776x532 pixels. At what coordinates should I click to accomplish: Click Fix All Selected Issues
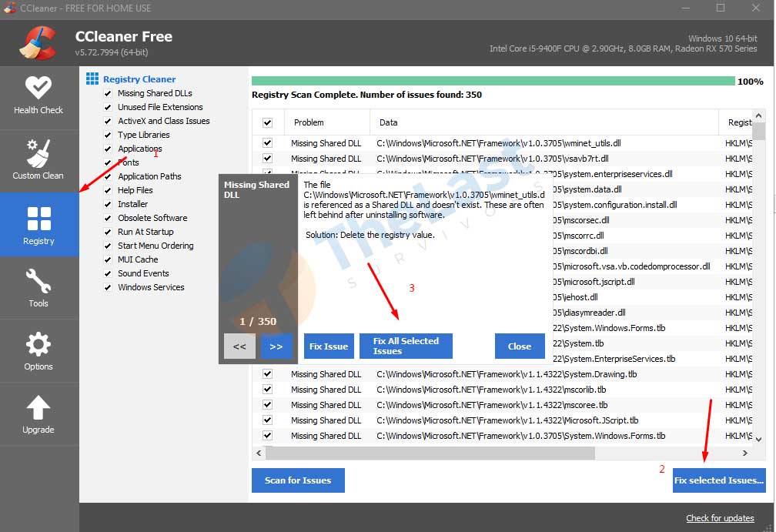pos(406,346)
